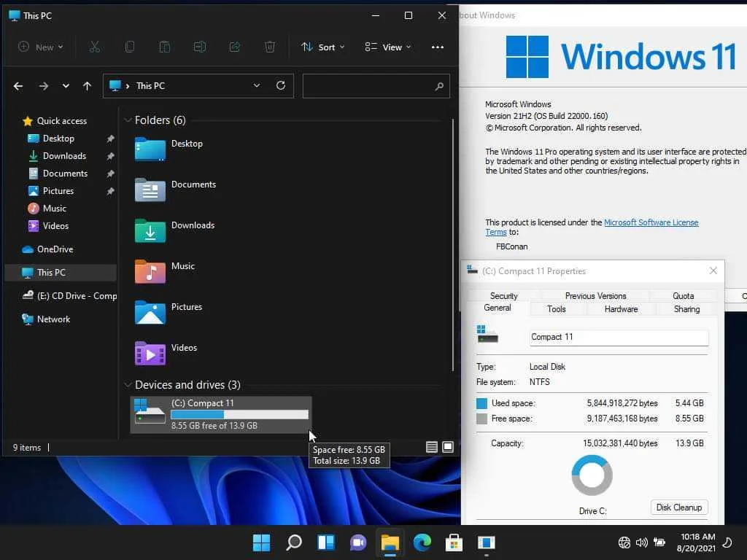Open taskbar Search magnifier
The height and width of the screenshot is (560, 747).
pyautogui.click(x=293, y=542)
